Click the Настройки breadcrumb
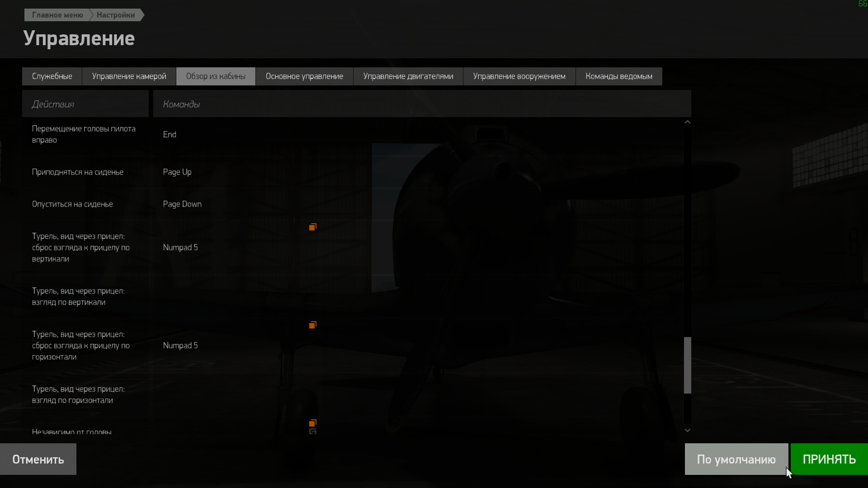This screenshot has width=868, height=488. pos(116,15)
